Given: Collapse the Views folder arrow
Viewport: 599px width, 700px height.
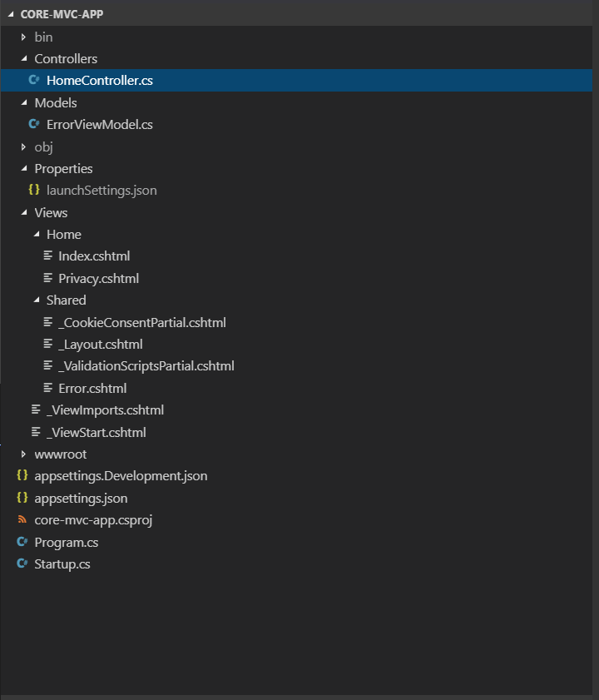Looking at the screenshot, I should coord(24,213).
